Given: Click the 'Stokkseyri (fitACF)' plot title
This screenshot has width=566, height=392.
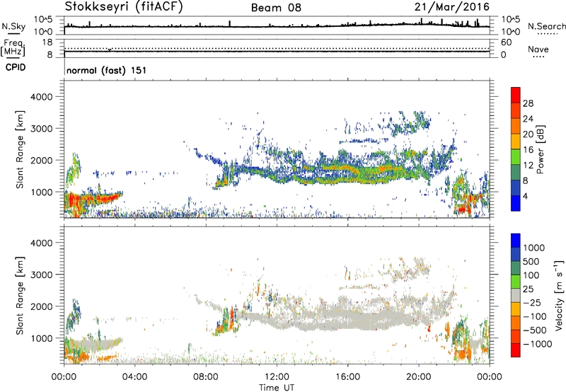Looking at the screenshot, I should (124, 6).
